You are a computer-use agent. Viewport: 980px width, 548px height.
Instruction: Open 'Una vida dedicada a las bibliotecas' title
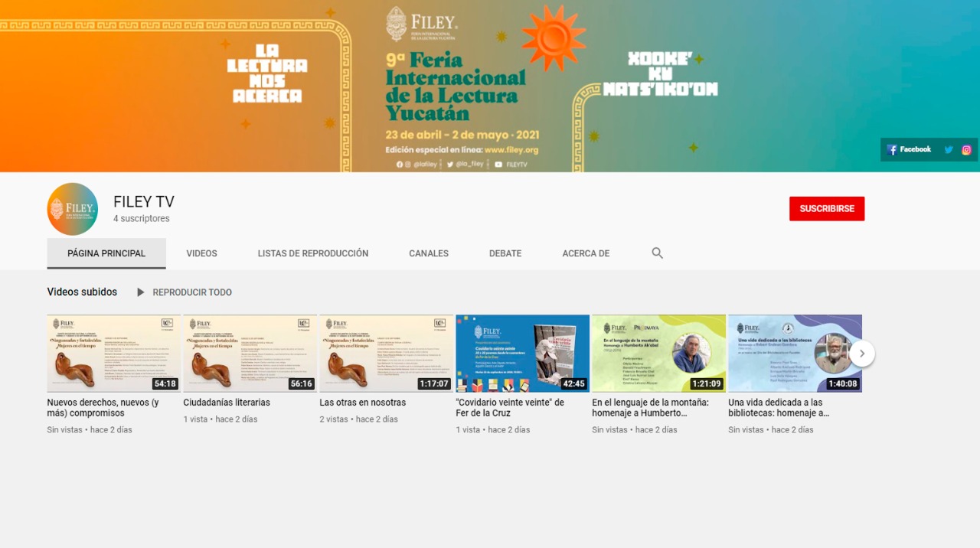(x=779, y=408)
